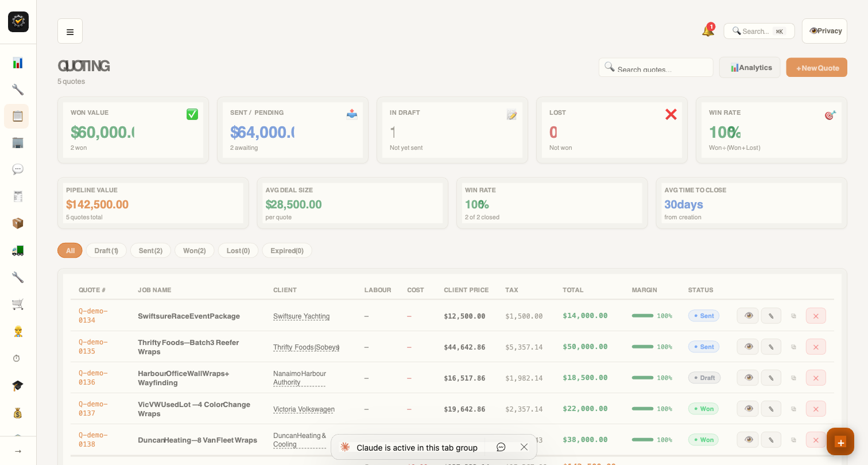This screenshot has height=465, width=868.
Task: Toggle Privacy mode button
Action: point(824,31)
